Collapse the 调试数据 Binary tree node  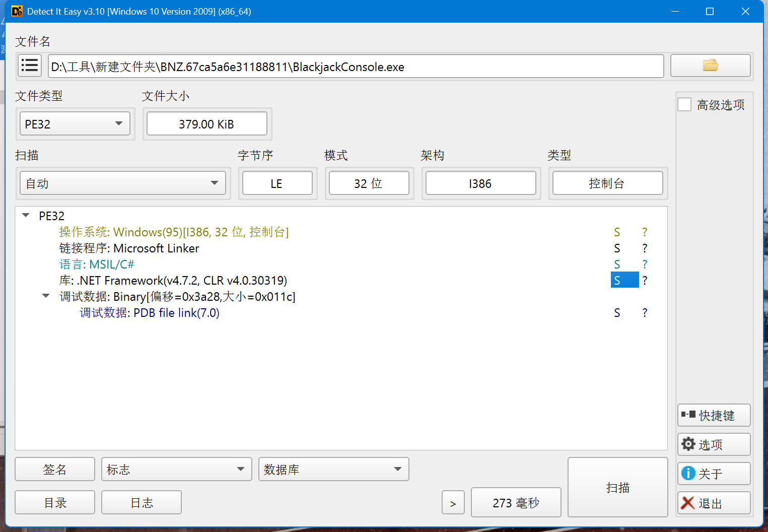click(x=46, y=296)
